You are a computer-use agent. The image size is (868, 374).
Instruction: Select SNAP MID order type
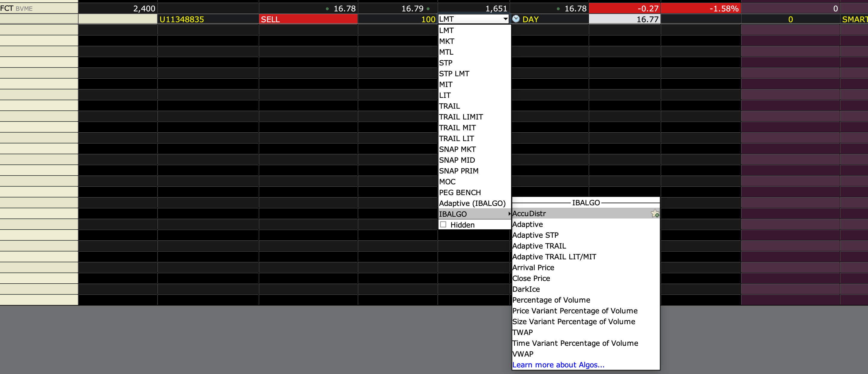click(x=457, y=160)
